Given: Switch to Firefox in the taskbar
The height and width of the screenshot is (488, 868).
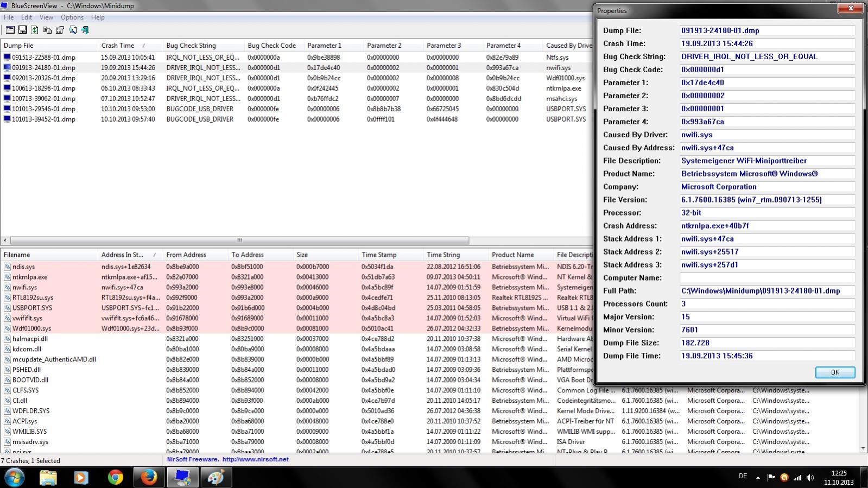Looking at the screenshot, I should [148, 478].
